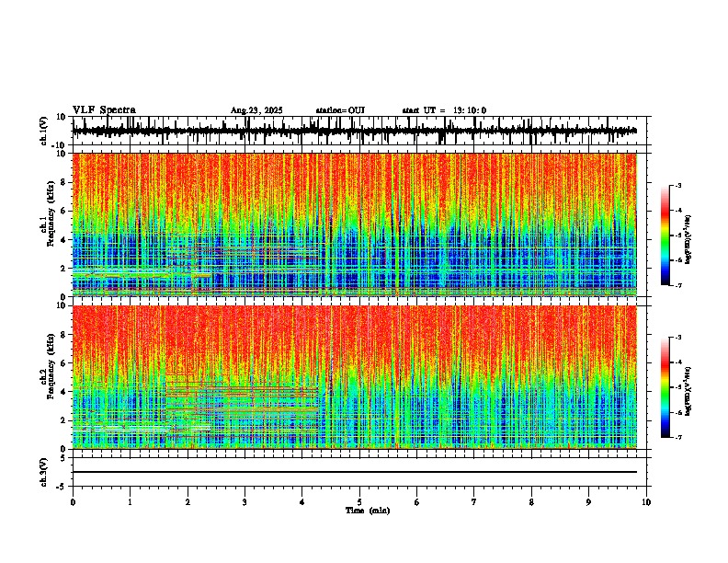Click the '6' kHz tick of ch.2 spectrogram
The image size is (728, 563).
(x=64, y=362)
